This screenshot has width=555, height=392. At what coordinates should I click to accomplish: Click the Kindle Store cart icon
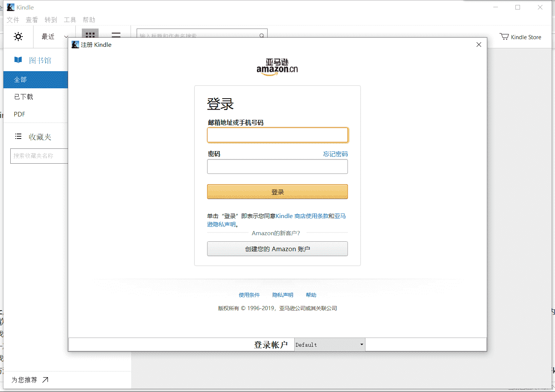click(x=504, y=37)
